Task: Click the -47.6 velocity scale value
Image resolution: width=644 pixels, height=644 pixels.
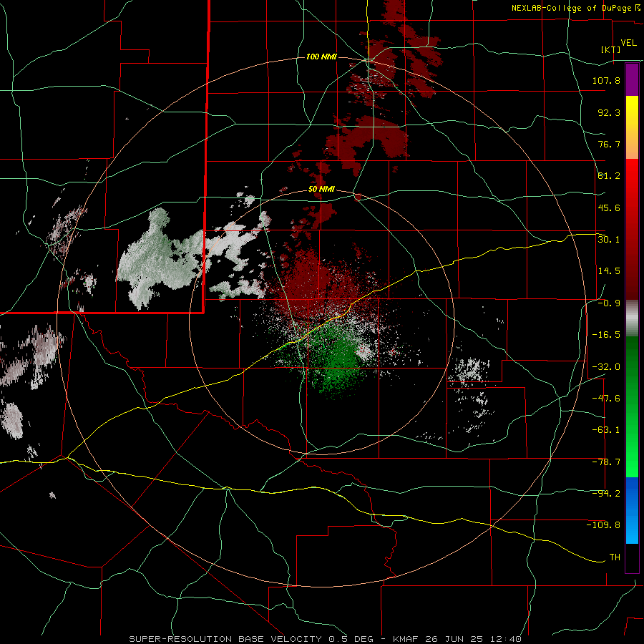Action: point(606,399)
